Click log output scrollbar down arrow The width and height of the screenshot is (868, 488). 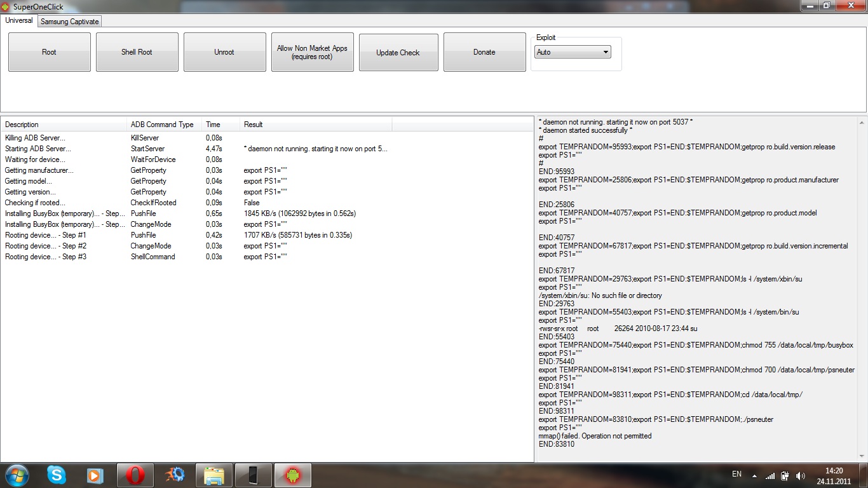tap(862, 455)
